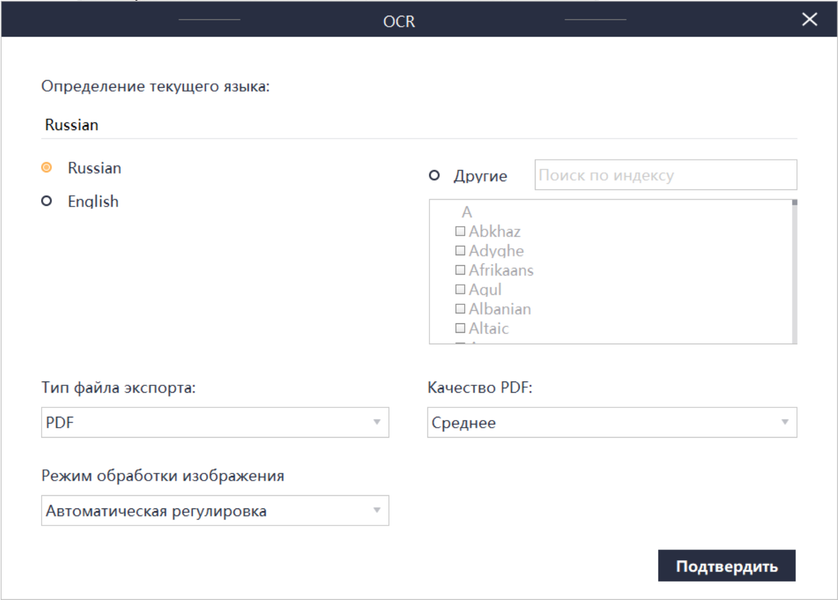Close the OCR dialog with the X
The image size is (838, 600).
click(810, 19)
